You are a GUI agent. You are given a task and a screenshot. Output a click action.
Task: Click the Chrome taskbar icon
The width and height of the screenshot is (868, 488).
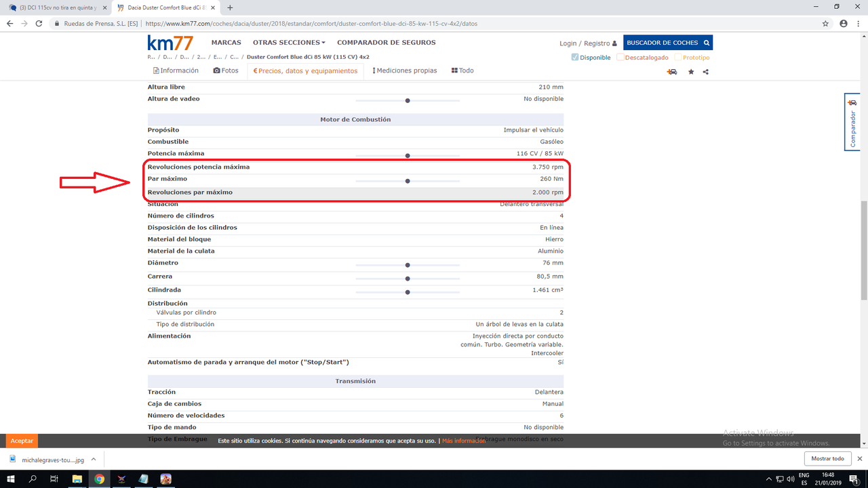tap(99, 479)
